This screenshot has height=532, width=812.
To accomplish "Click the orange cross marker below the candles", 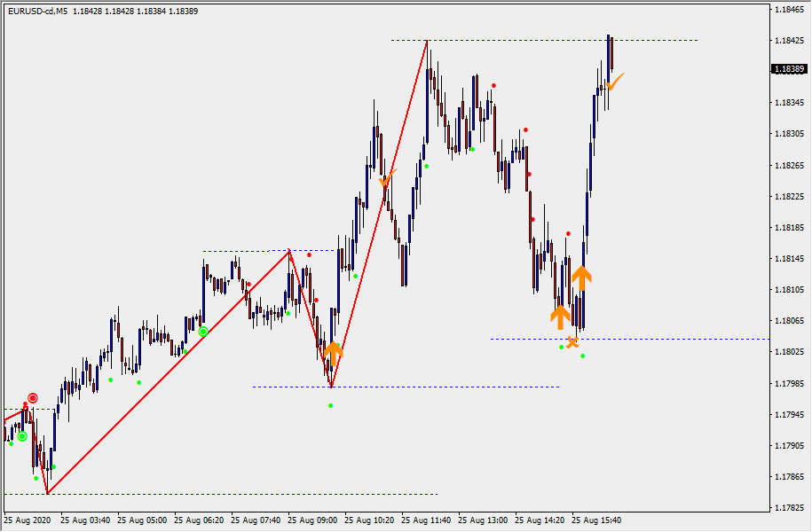I will point(572,341).
